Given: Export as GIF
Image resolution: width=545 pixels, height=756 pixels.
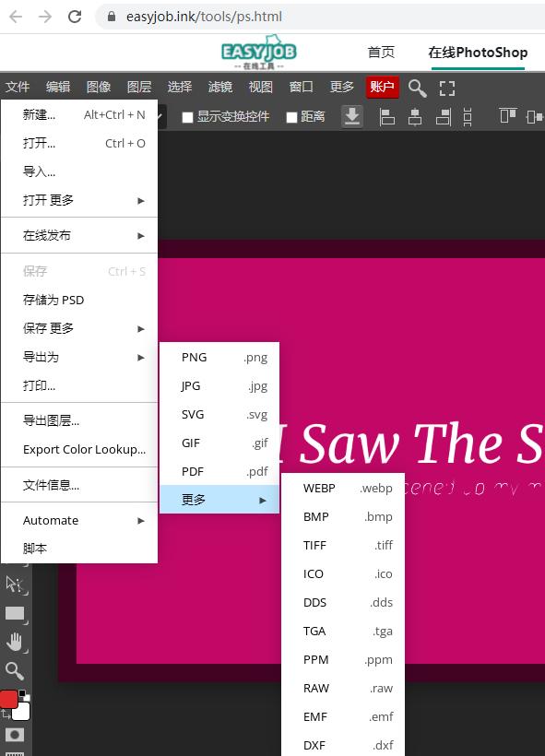Looking at the screenshot, I should (x=219, y=443).
